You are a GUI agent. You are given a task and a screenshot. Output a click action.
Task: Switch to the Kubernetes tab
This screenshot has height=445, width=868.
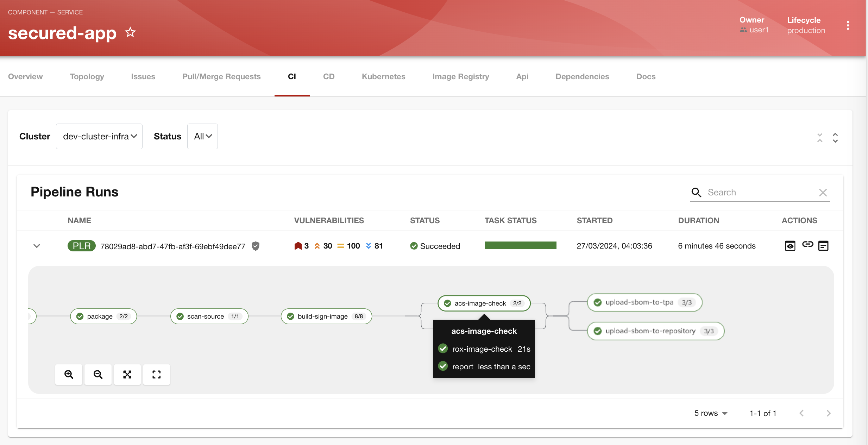384,76
